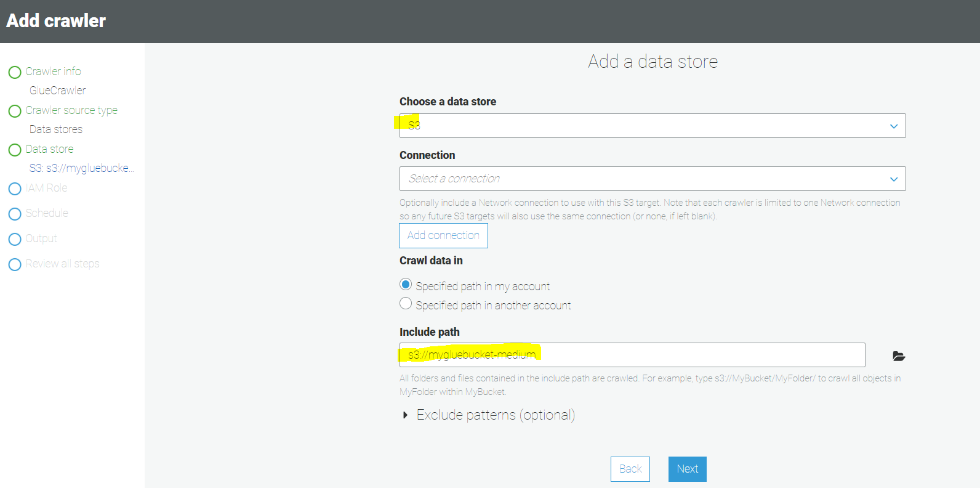Go to the Crawler source type step
Viewport: 980px width, 488px height.
pyautogui.click(x=71, y=110)
